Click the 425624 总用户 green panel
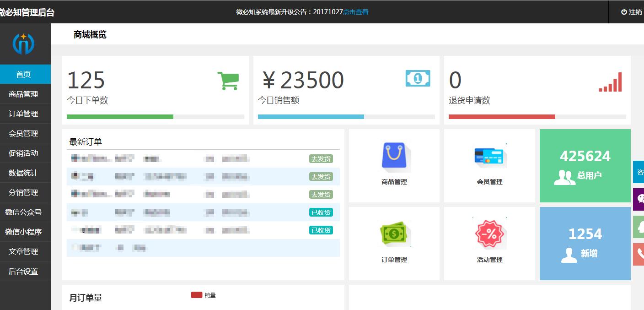Screen dimensions: 644x310 (x=585, y=165)
